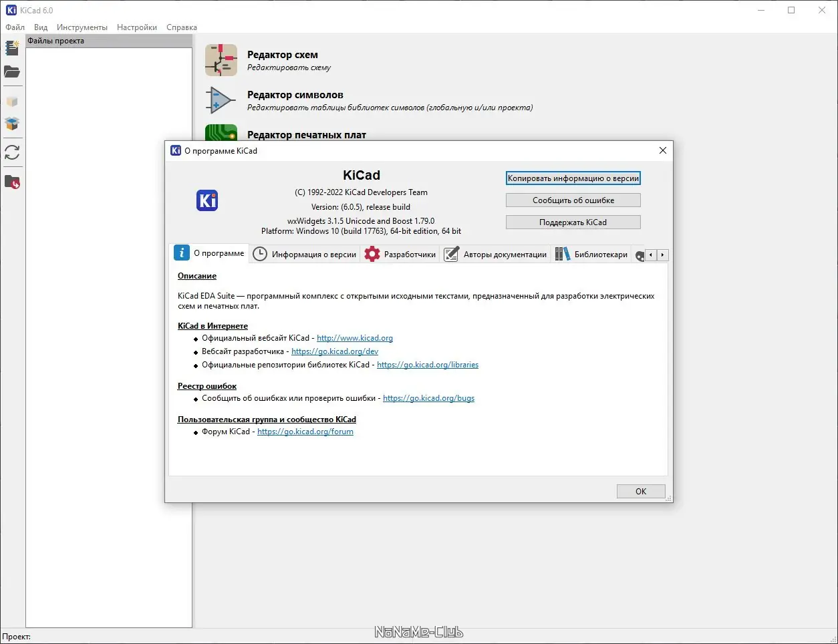This screenshot has width=838, height=644.
Task: Launch the PCB Editor green icon
Action: 221,132
